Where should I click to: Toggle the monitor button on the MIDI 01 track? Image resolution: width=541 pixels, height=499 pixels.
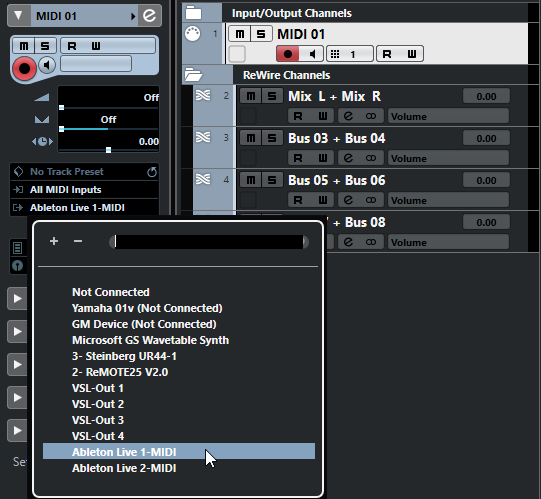[312, 54]
